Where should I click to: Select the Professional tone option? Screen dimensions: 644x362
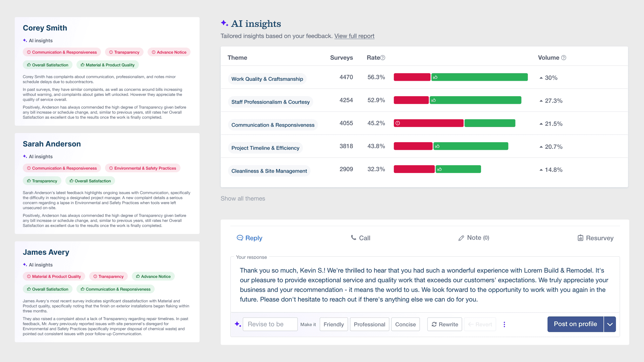pos(369,324)
